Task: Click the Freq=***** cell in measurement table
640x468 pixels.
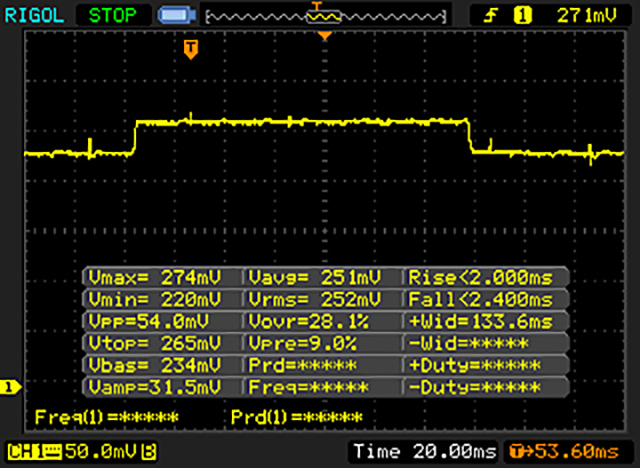Action: click(309, 387)
